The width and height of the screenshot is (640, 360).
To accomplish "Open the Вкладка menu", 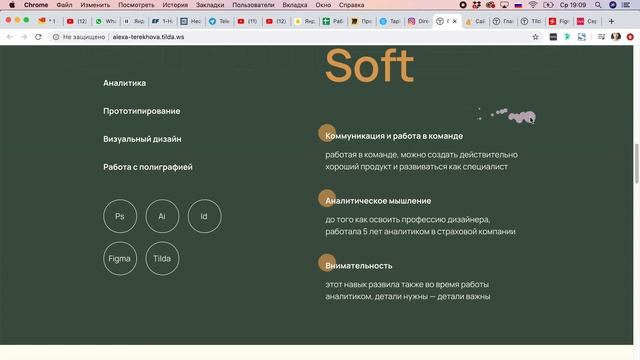I will pos(295,5).
